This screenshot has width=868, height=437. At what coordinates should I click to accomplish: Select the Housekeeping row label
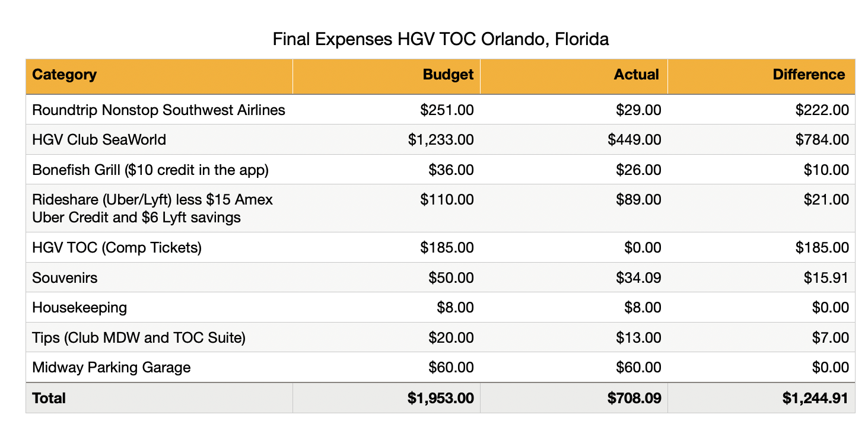80,308
